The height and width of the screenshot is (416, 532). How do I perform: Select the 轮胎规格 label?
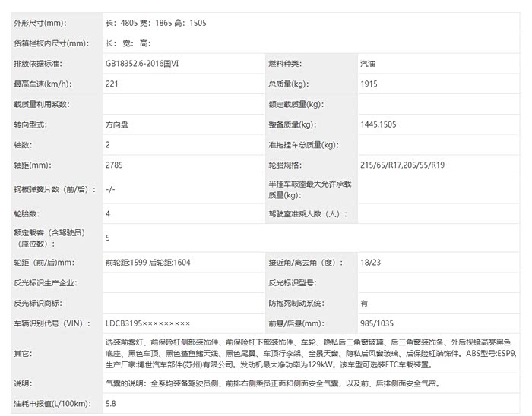pyautogui.click(x=285, y=165)
